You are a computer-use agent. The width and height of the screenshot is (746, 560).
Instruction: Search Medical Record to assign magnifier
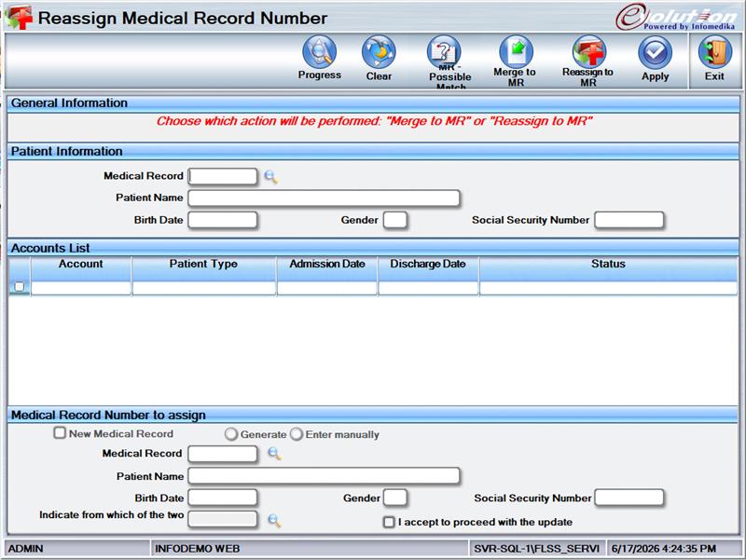pyautogui.click(x=274, y=454)
